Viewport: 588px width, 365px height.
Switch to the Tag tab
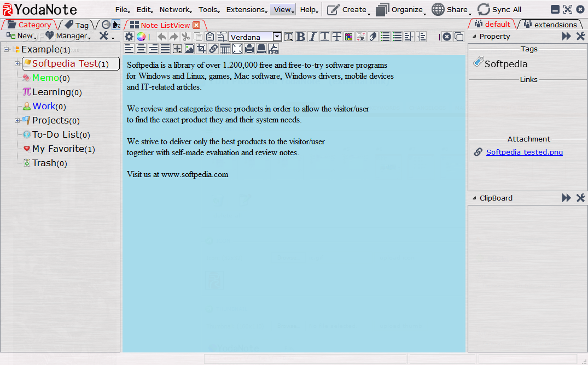point(77,25)
